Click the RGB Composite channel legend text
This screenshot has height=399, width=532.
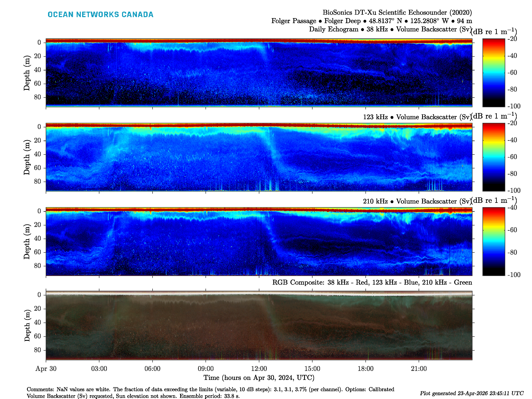(x=372, y=282)
